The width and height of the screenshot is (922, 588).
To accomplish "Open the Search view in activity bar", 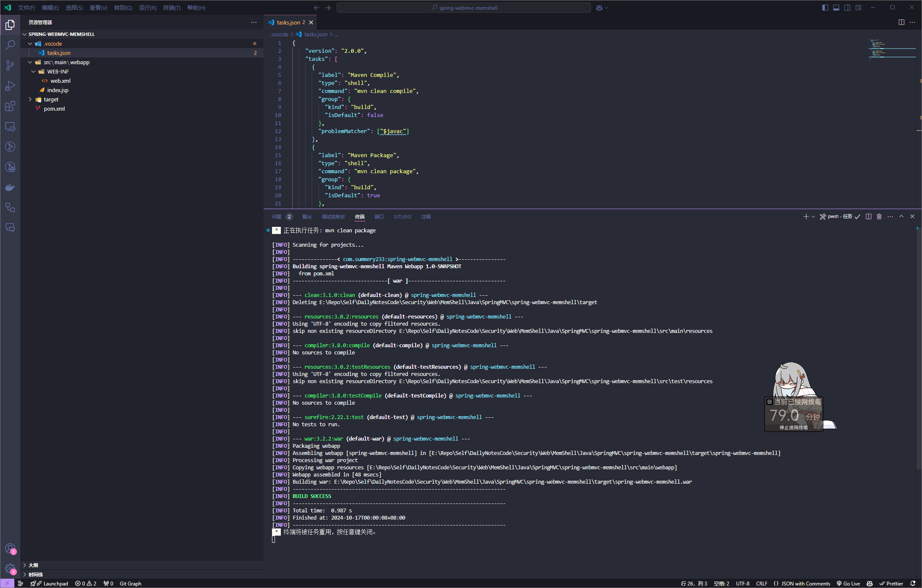I will coord(10,45).
